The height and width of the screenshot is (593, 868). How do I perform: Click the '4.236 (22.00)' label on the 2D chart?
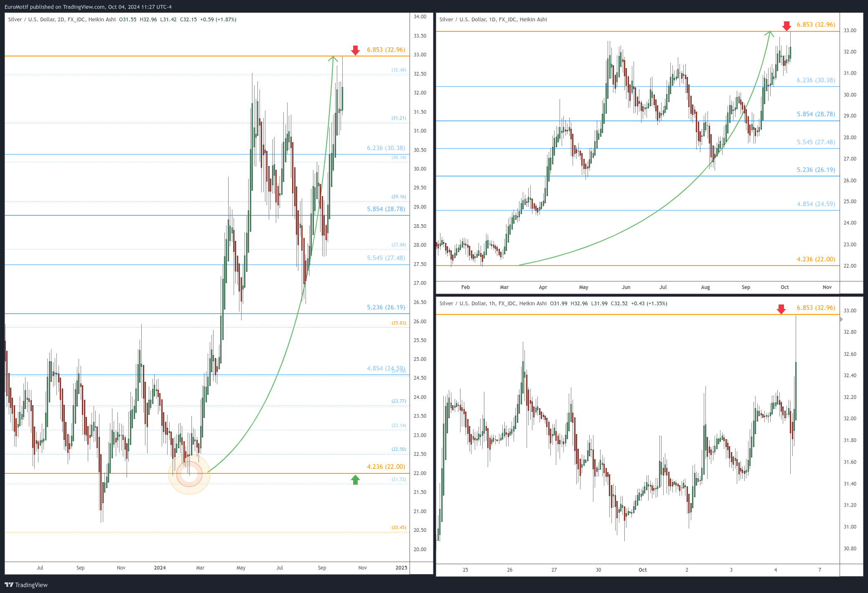[386, 467]
